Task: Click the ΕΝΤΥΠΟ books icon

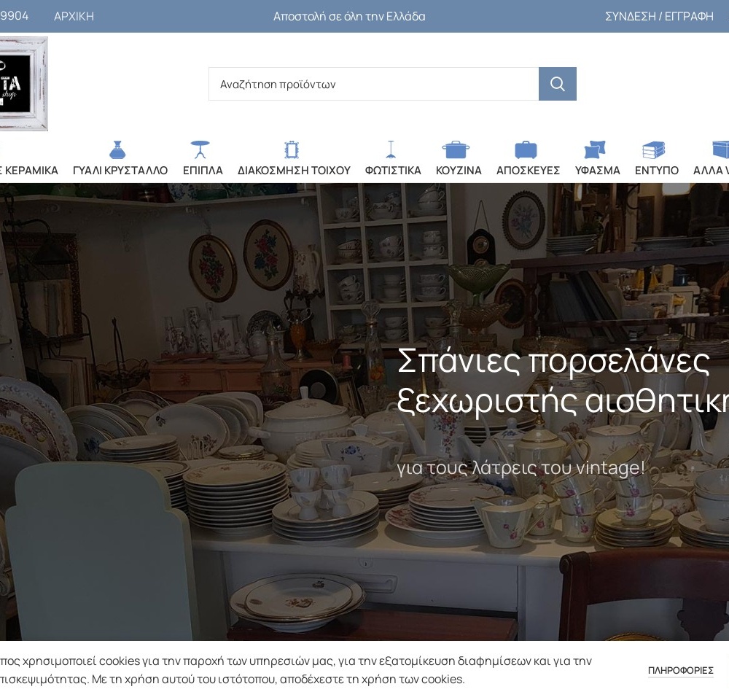Action: pos(655,149)
